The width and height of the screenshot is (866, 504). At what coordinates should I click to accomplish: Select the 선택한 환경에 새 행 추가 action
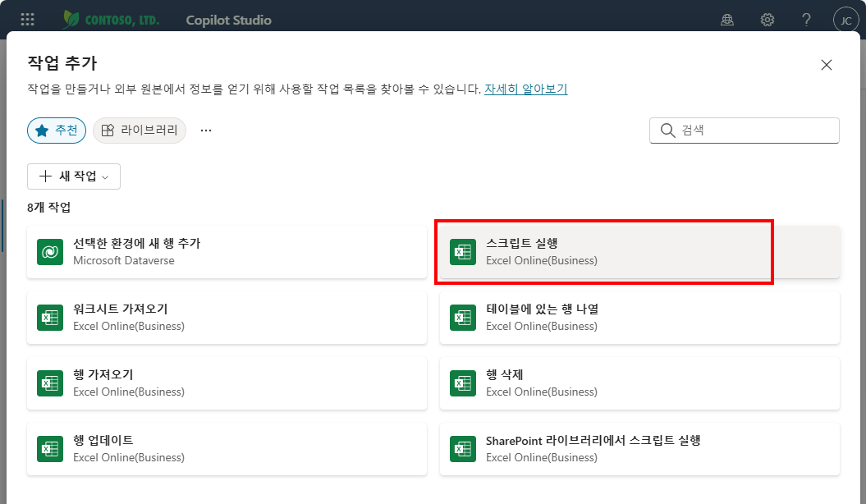(227, 252)
